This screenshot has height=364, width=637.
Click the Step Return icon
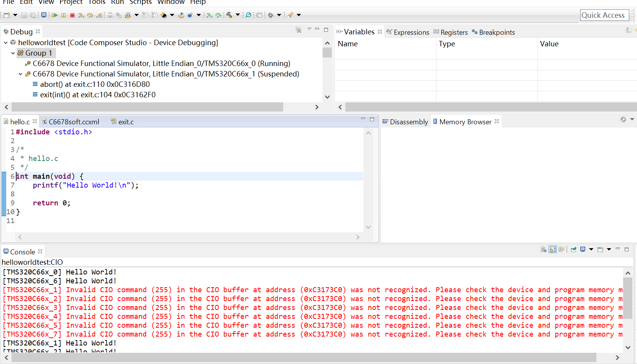tap(99, 15)
